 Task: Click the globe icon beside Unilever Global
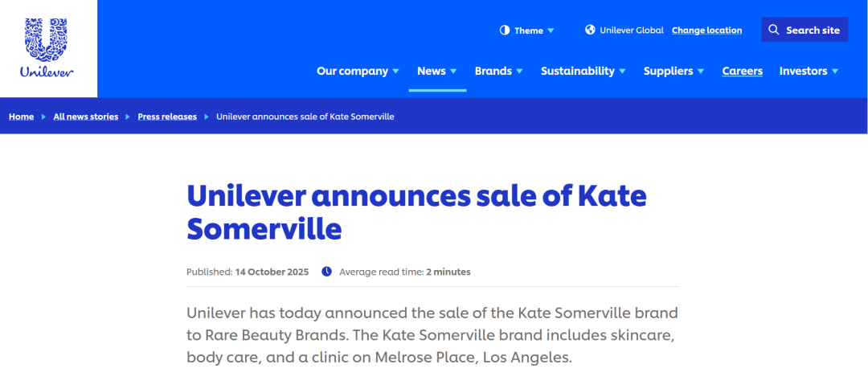coord(590,31)
